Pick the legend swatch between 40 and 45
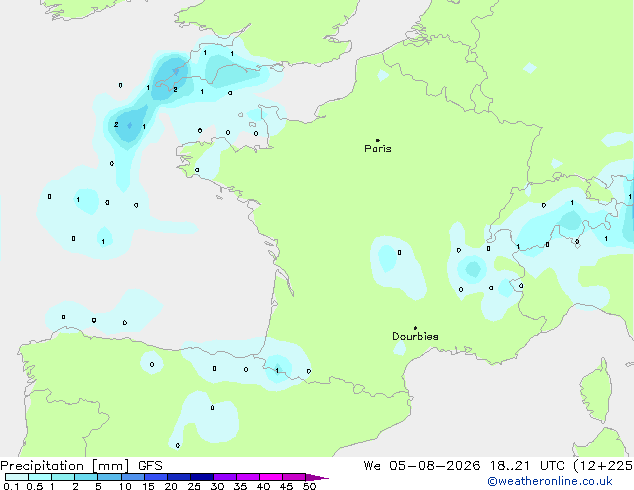This screenshot has width=634, height=490. point(271,477)
